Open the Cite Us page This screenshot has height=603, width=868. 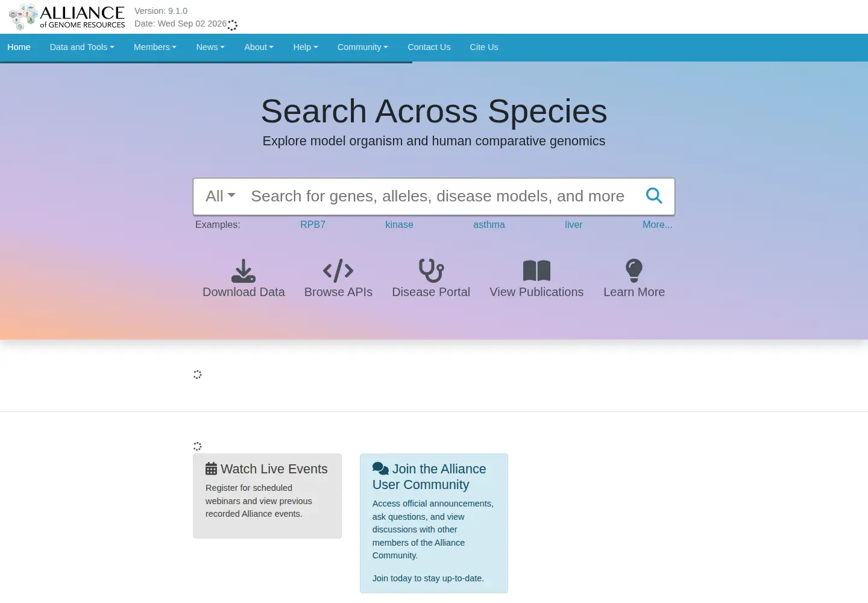point(484,47)
